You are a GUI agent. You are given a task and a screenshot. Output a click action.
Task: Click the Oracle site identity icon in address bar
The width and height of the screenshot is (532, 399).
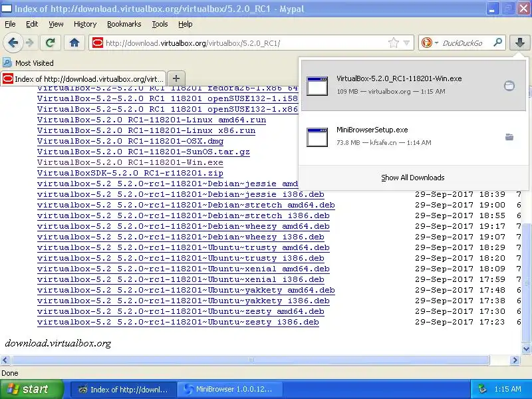tap(97, 43)
